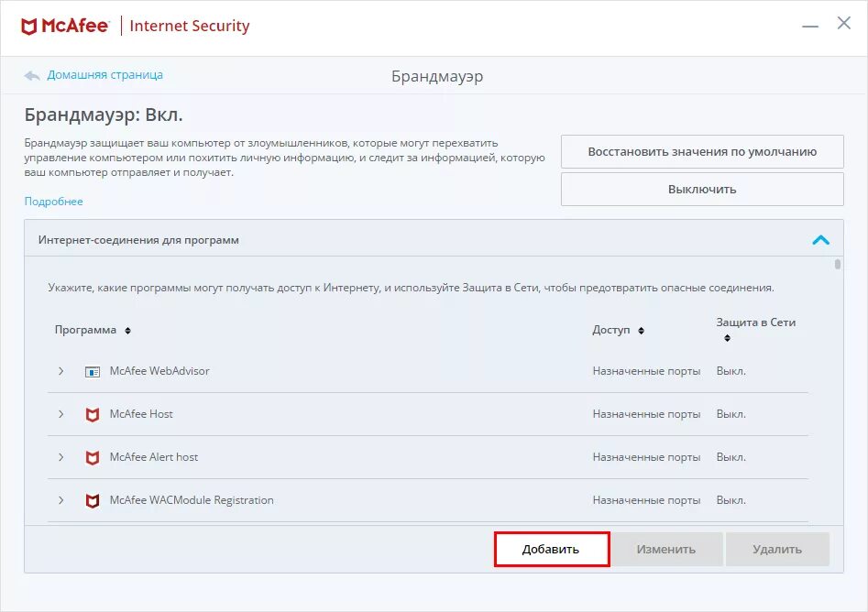Click Восстановить значения по умолчанию button

click(x=702, y=151)
